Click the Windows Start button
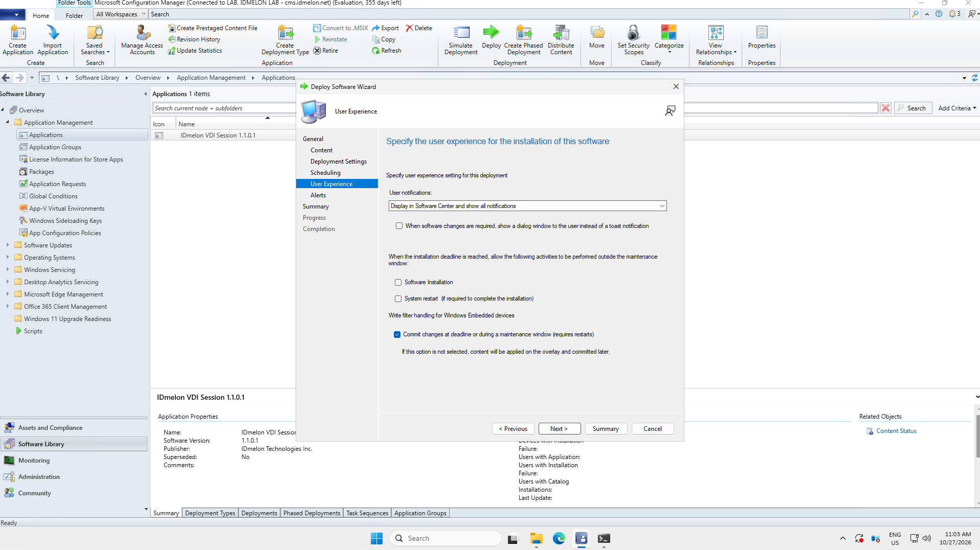The image size is (980, 550). (377, 538)
